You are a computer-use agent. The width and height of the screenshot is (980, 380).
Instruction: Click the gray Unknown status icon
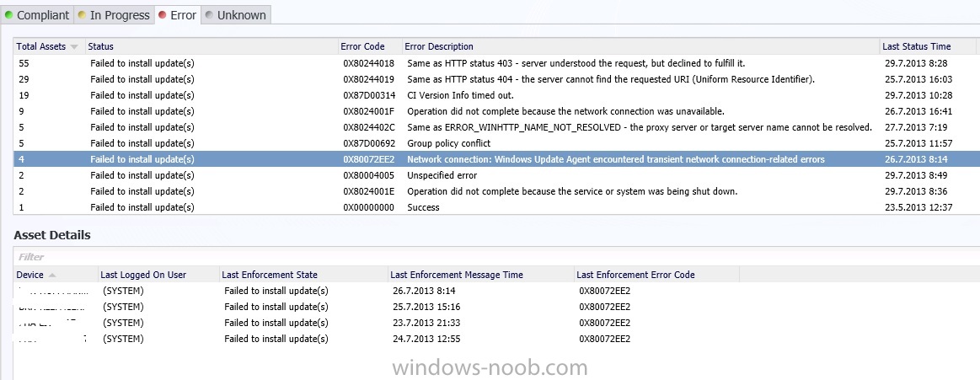pos(209,15)
